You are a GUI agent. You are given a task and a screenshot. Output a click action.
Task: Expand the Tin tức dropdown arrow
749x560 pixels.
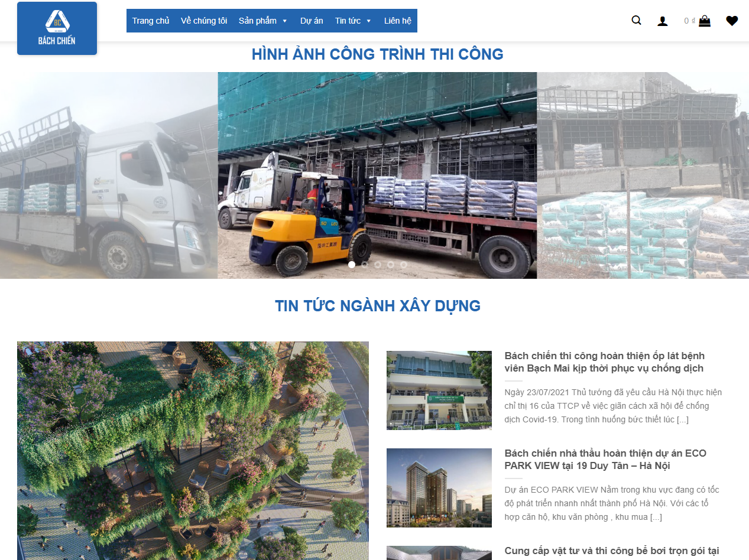coord(369,21)
